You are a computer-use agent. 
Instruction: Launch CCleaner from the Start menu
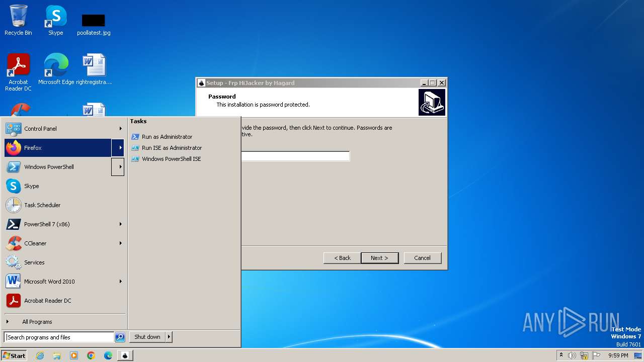pyautogui.click(x=58, y=243)
